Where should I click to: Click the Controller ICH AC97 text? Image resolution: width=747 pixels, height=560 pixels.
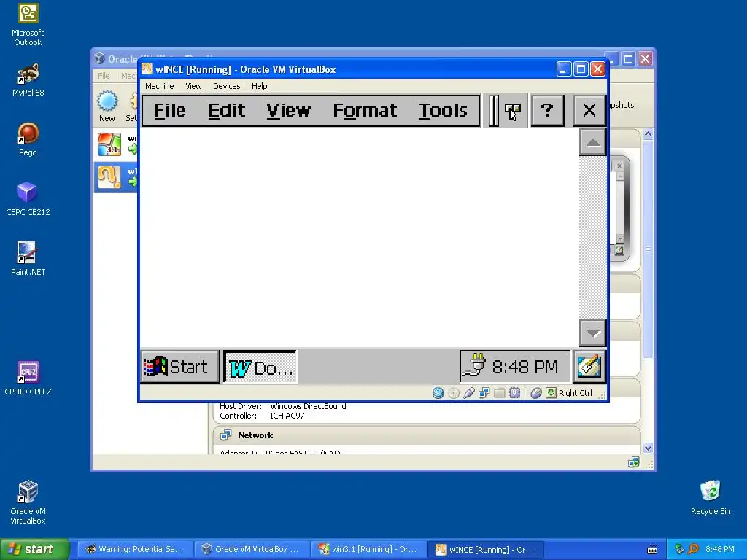(x=262, y=416)
